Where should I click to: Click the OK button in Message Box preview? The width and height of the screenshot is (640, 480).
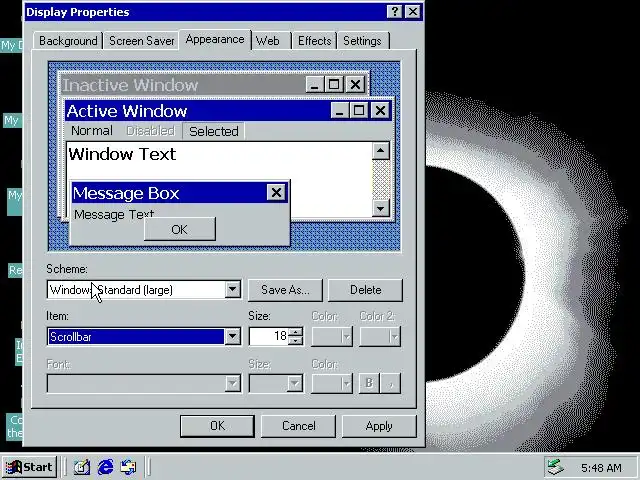(x=180, y=229)
